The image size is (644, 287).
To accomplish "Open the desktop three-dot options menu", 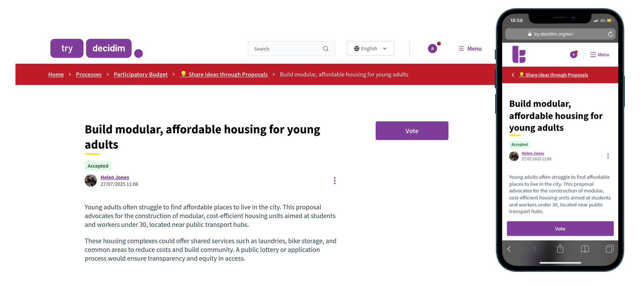I will tap(335, 180).
